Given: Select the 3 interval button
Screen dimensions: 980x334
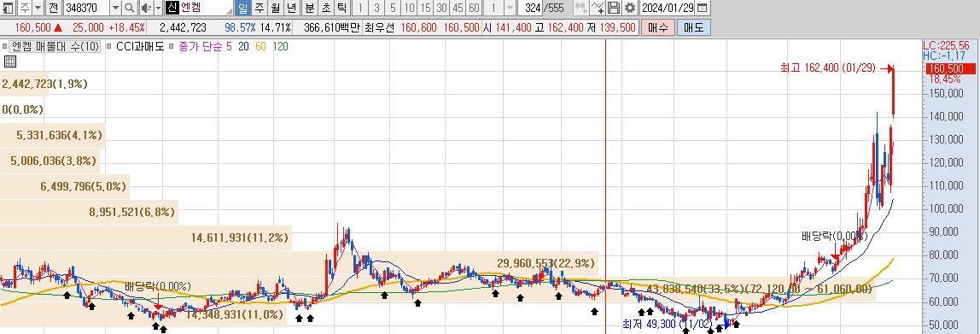Looking at the screenshot, I should pos(376,8).
